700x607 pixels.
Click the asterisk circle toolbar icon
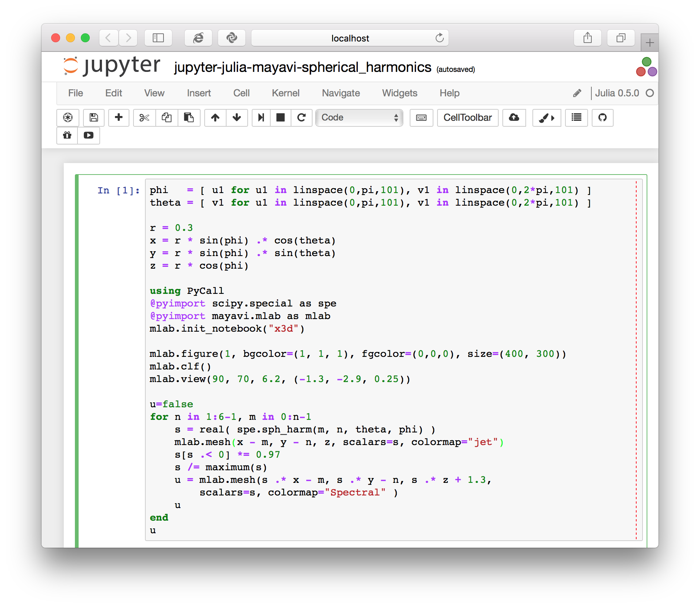pyautogui.click(x=68, y=117)
